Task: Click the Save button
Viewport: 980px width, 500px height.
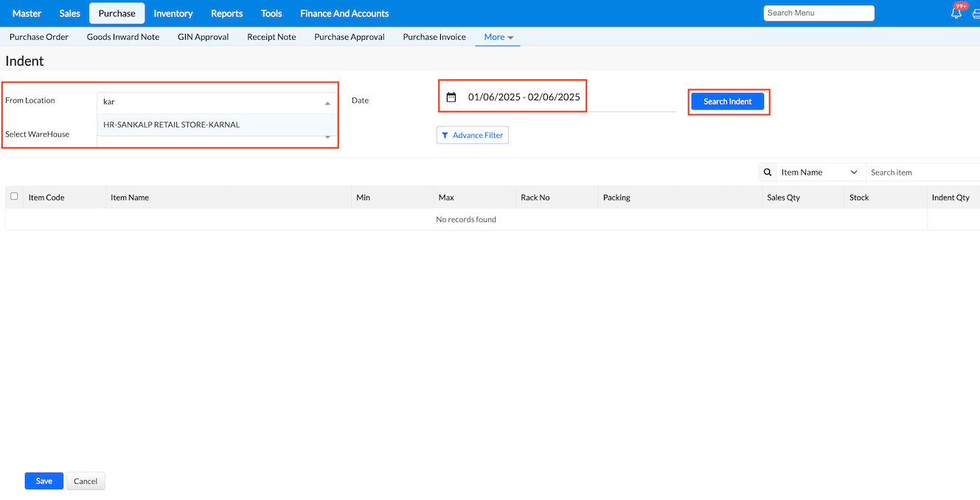Action: tap(44, 481)
